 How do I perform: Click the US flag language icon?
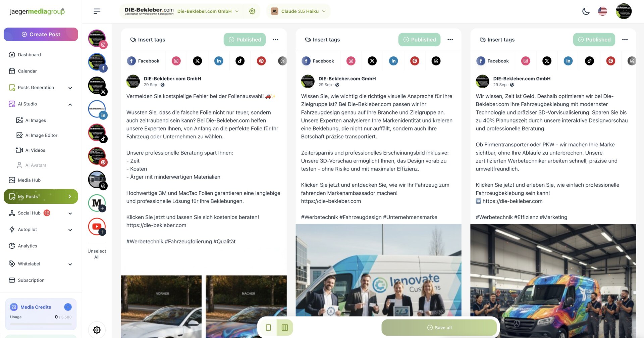[602, 11]
